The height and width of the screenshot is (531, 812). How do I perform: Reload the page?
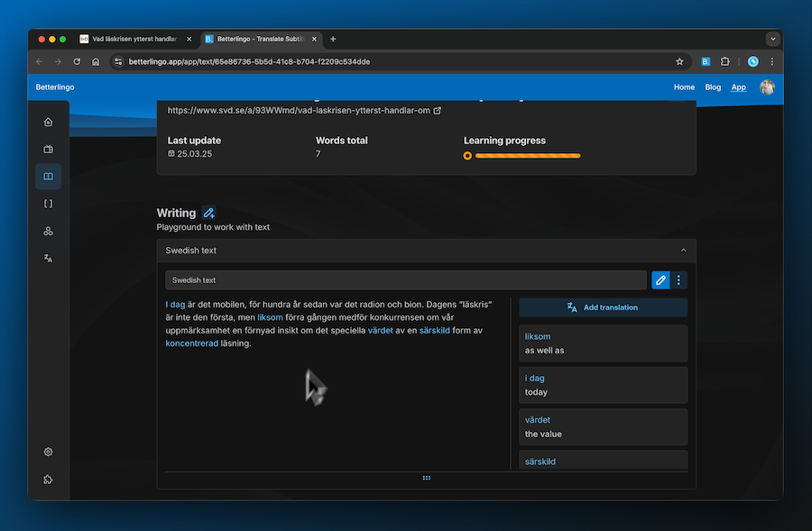click(77, 61)
